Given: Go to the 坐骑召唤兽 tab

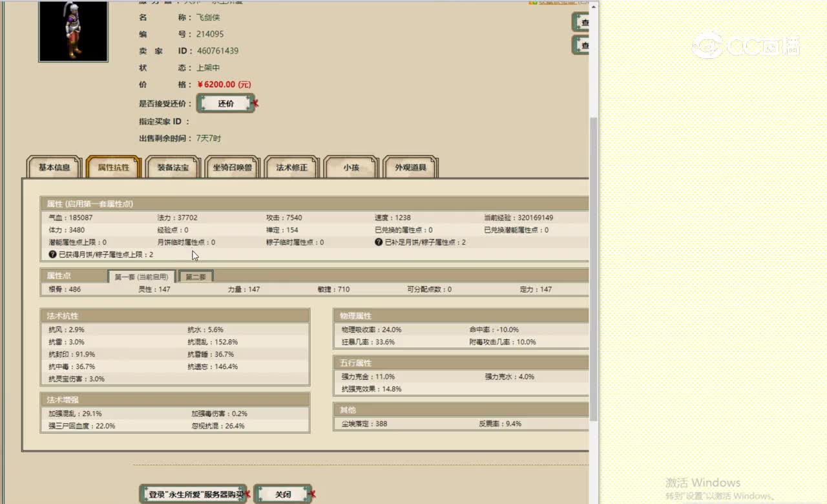Looking at the screenshot, I should pos(233,167).
